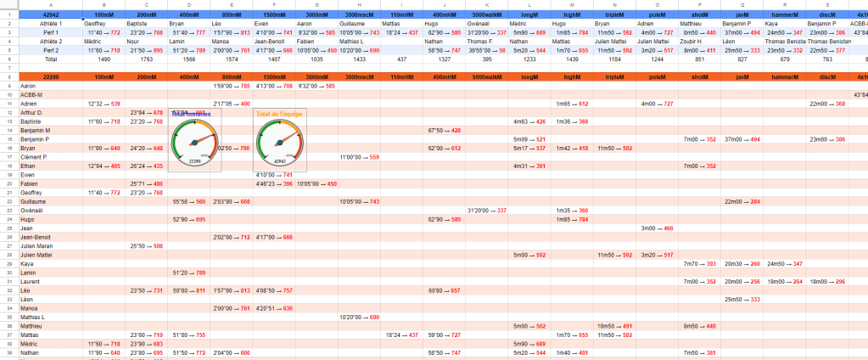Select the orange 'poleM' header cell
This screenshot has width=868, height=360.
pyautogui.click(x=658, y=77)
